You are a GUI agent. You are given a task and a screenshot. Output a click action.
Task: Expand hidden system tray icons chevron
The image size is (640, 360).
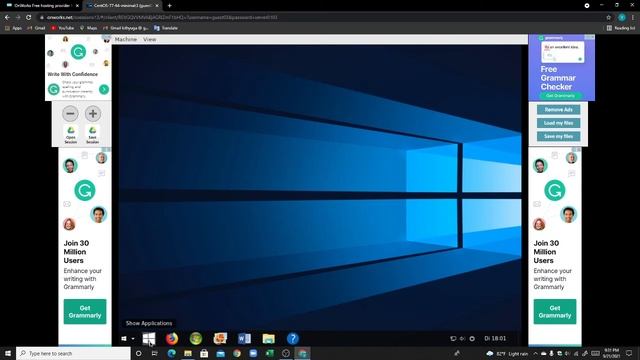(535, 353)
